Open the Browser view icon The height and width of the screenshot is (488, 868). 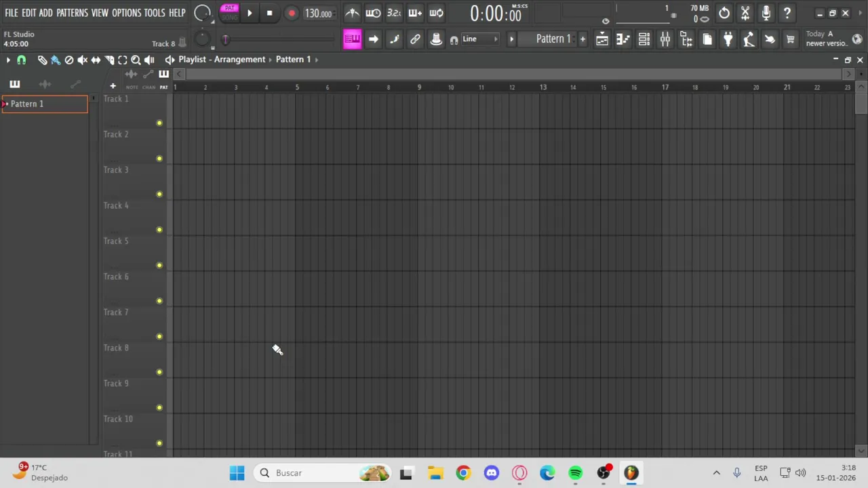point(686,39)
